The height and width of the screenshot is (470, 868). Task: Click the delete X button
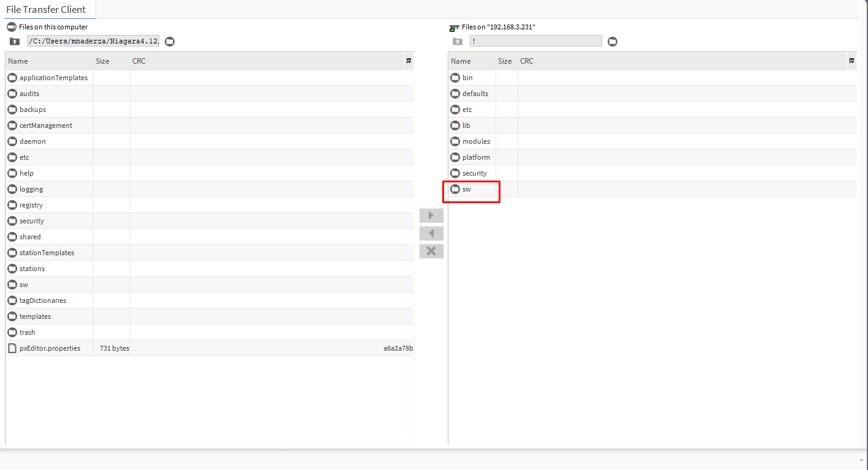point(431,251)
